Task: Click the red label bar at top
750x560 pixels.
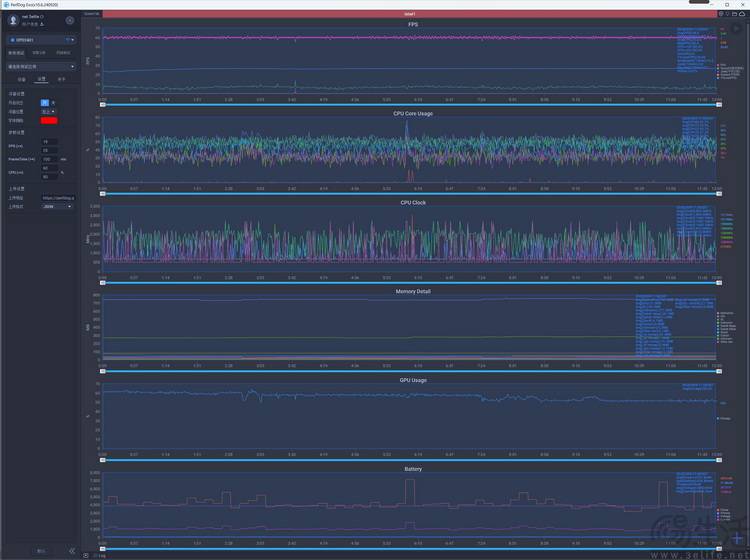Action: [x=408, y=14]
